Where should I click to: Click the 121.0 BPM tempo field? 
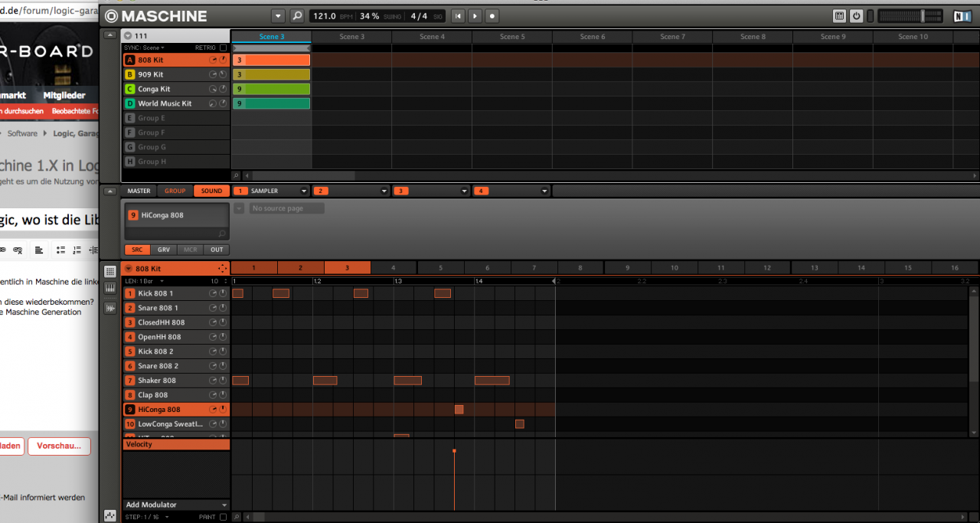click(x=325, y=16)
